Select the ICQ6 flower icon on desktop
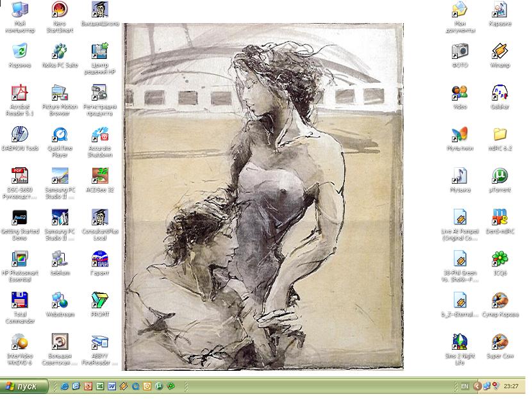532x399 pixels. (500, 259)
